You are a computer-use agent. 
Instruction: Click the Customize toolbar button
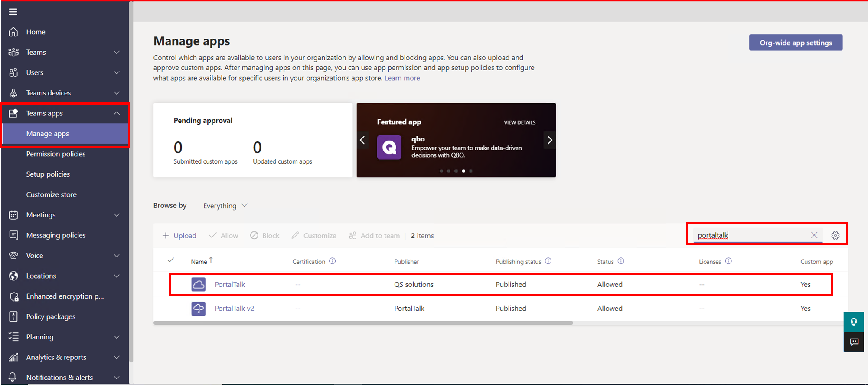click(x=314, y=235)
